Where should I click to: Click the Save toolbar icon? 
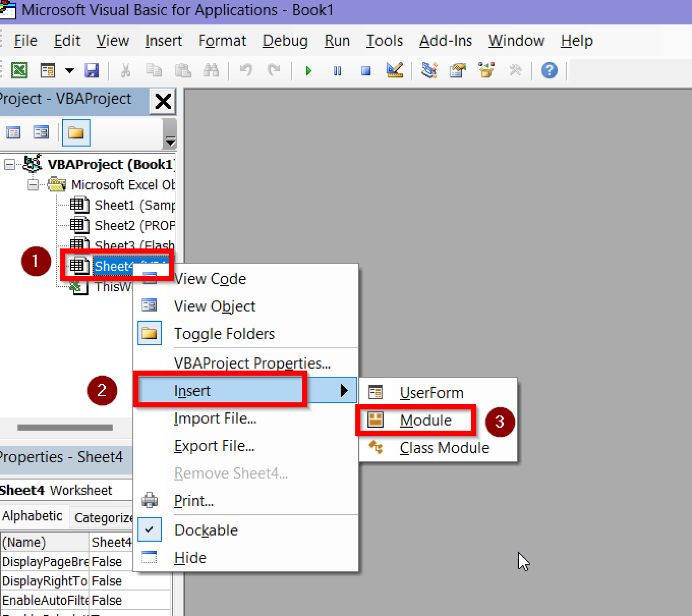(x=92, y=70)
